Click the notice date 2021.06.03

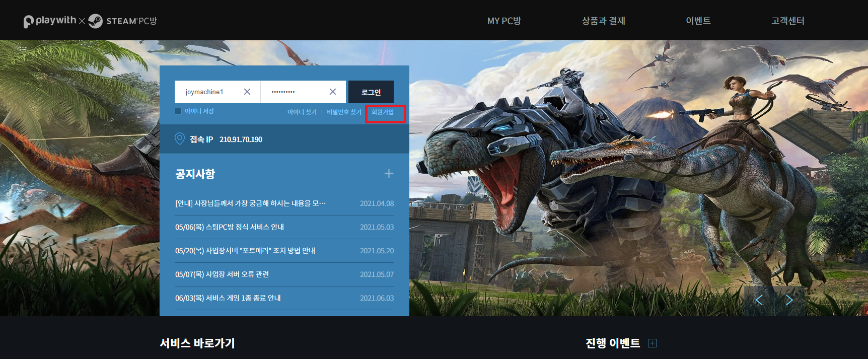377,298
